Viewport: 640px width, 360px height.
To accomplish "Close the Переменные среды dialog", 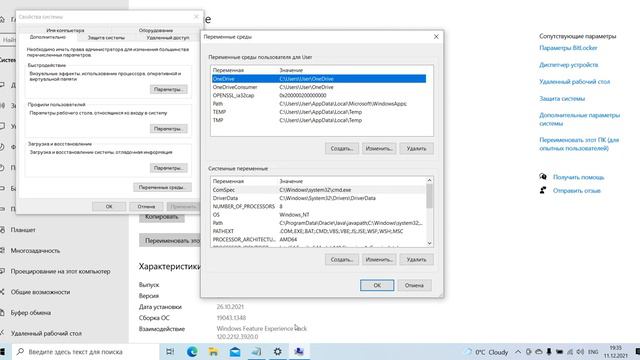I will coord(436,37).
